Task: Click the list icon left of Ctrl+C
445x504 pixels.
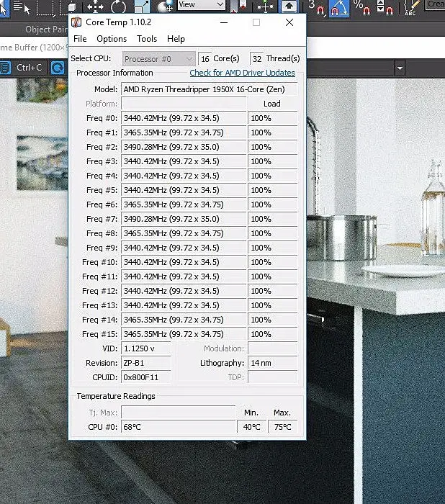Action: click(x=6, y=68)
